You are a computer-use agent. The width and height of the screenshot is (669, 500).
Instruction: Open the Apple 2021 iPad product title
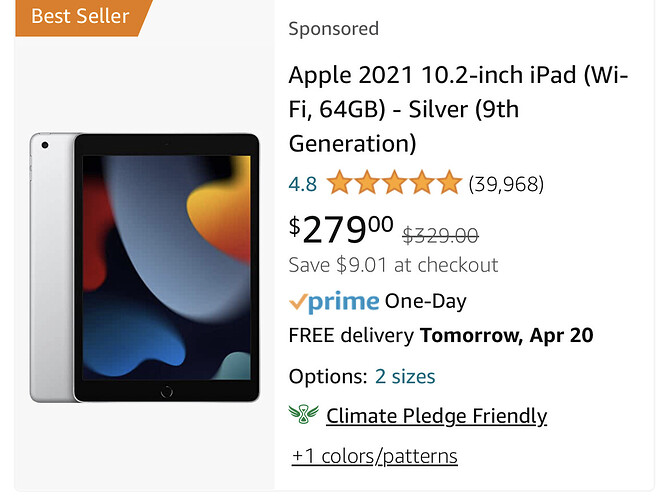click(458, 109)
